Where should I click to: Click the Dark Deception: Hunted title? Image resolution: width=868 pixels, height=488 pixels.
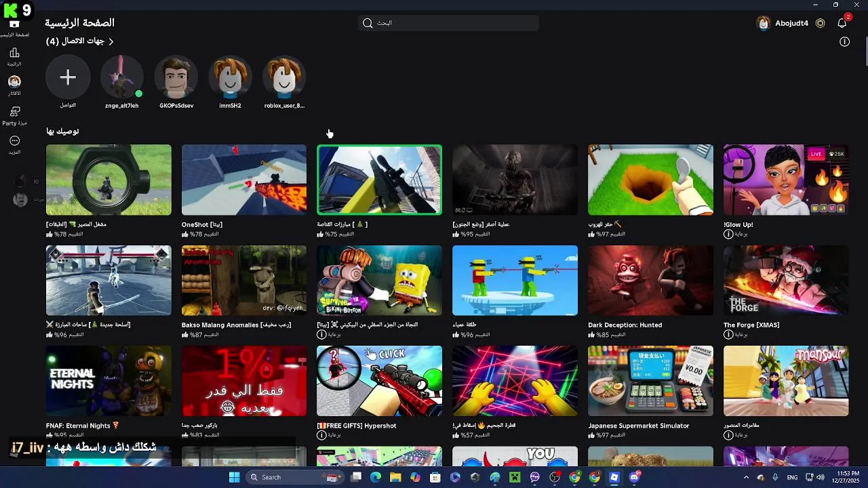coord(625,325)
